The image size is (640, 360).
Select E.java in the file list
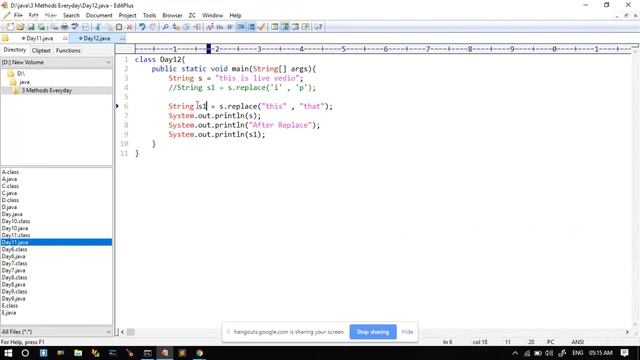pyautogui.click(x=9, y=313)
